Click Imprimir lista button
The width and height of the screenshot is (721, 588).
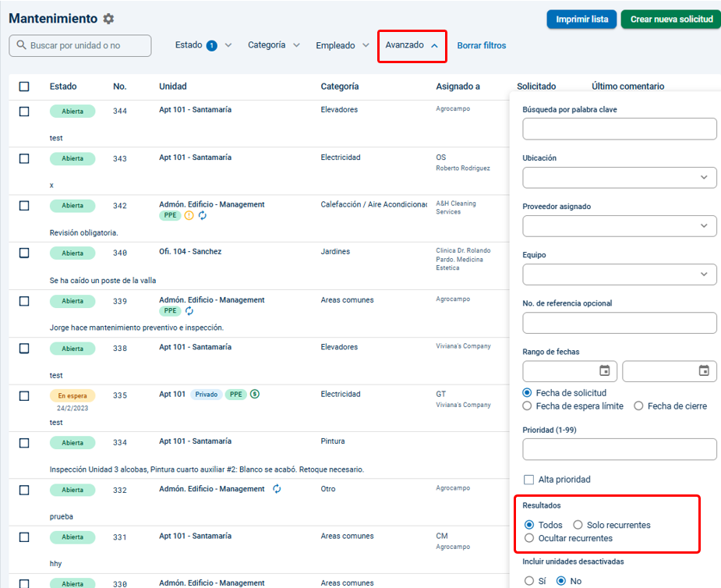581,19
